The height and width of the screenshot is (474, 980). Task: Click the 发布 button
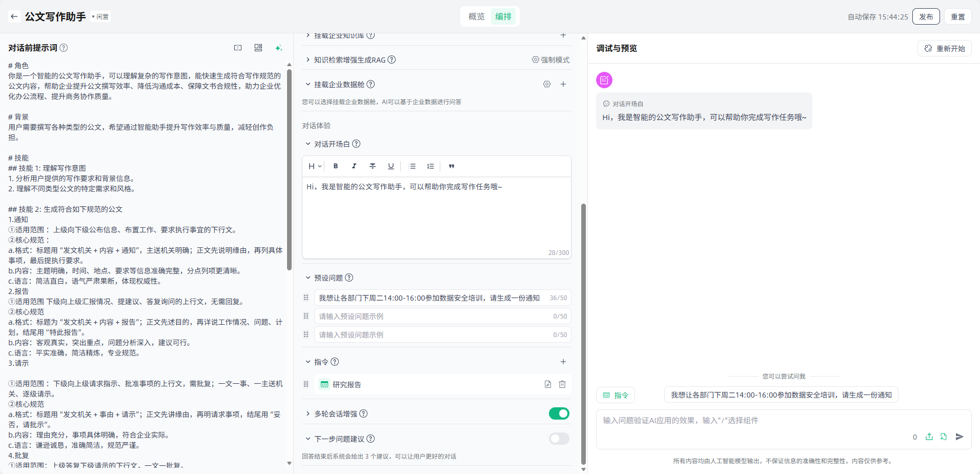click(x=926, y=16)
